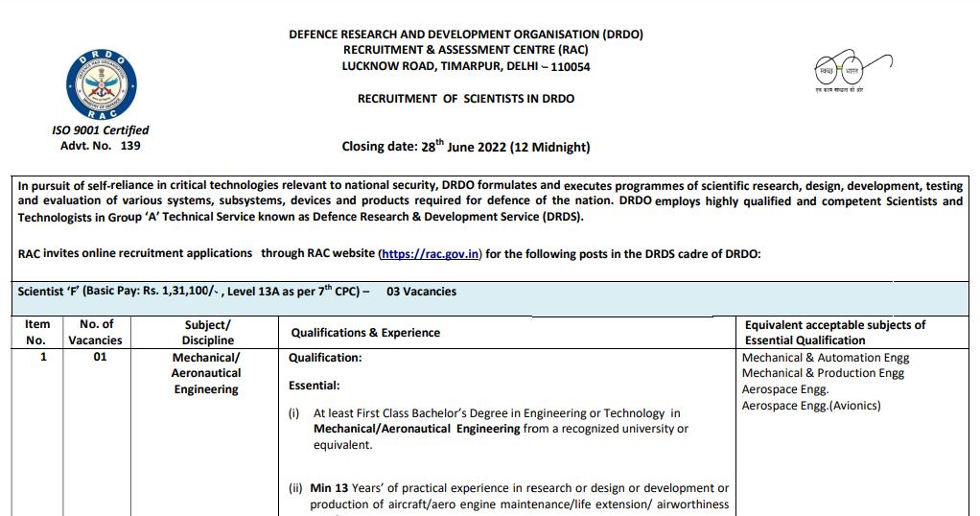Click 'Equivalent acceptable subjects of Essential Qualification' header
980x516 pixels.
coord(835,333)
